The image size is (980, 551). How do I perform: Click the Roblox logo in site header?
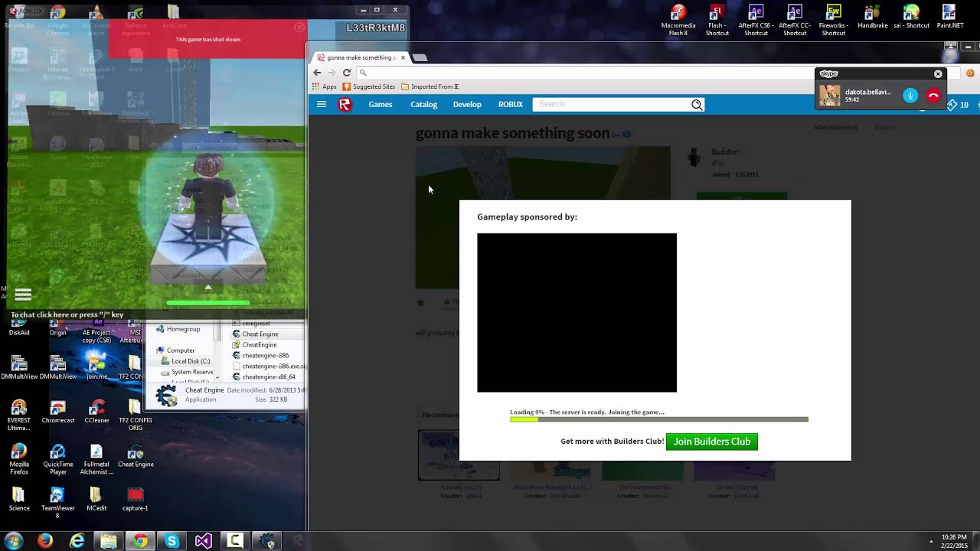pyautogui.click(x=345, y=105)
